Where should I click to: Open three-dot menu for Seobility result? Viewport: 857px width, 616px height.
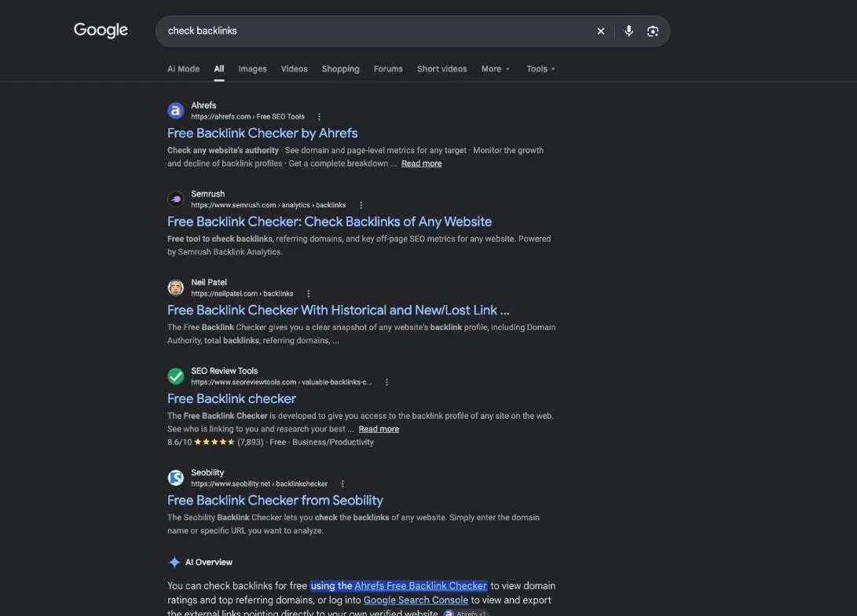[x=342, y=484]
